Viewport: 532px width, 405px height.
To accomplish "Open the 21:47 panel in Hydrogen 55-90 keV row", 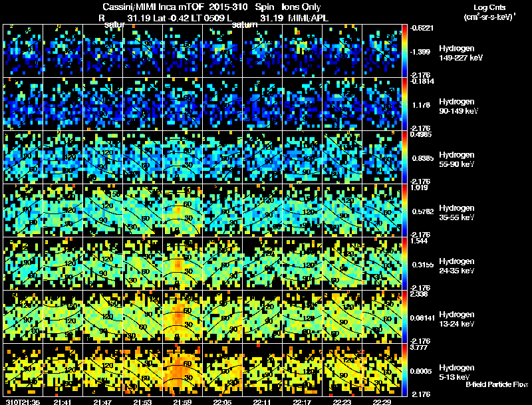I will pos(103,157).
